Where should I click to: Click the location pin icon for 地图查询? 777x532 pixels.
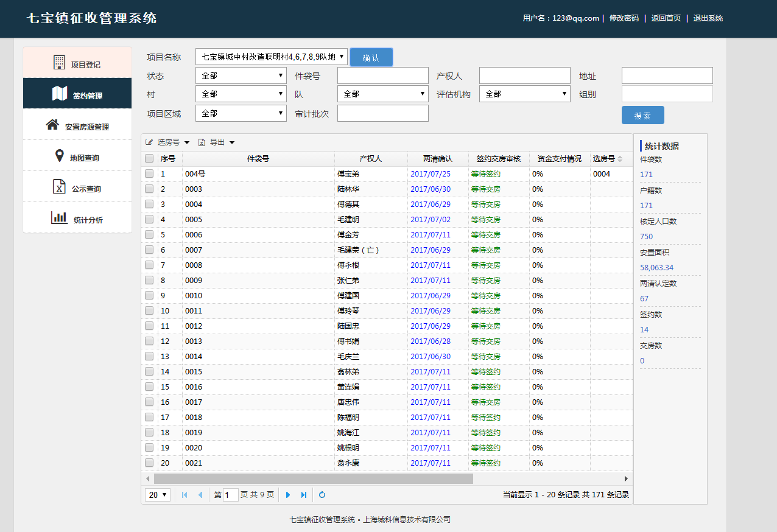(59, 156)
